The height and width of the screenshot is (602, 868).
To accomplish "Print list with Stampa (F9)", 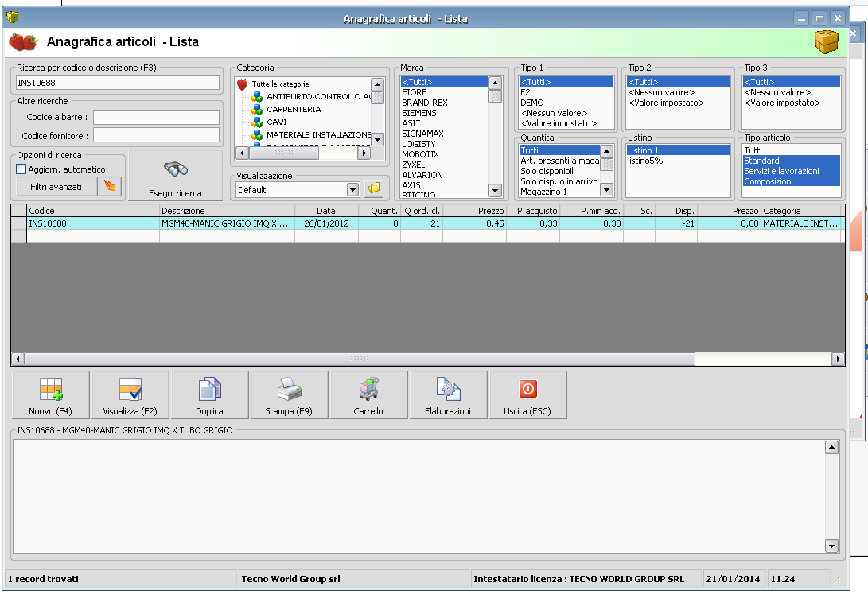I will tap(289, 390).
